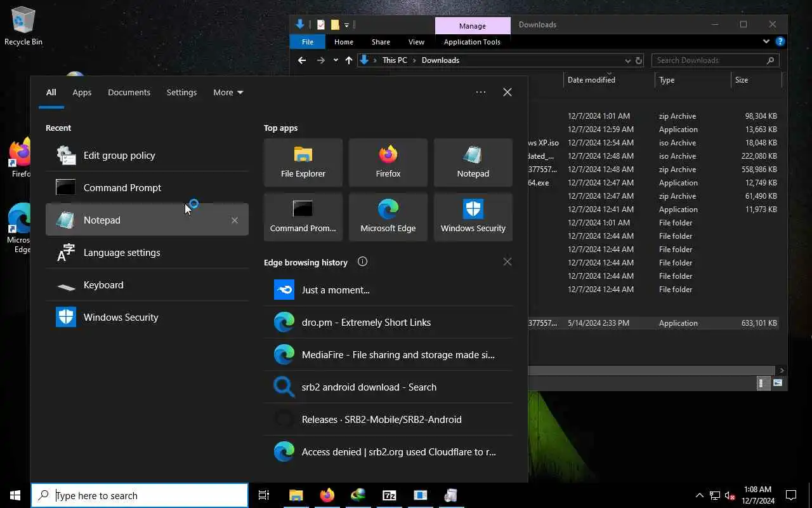Click the Explorer horizontal scrollbar right arrow
Image resolution: width=812 pixels, height=508 pixels.
(x=782, y=370)
